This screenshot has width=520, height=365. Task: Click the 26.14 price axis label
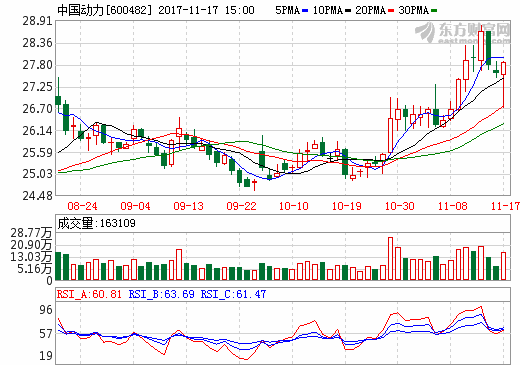[x=38, y=131]
